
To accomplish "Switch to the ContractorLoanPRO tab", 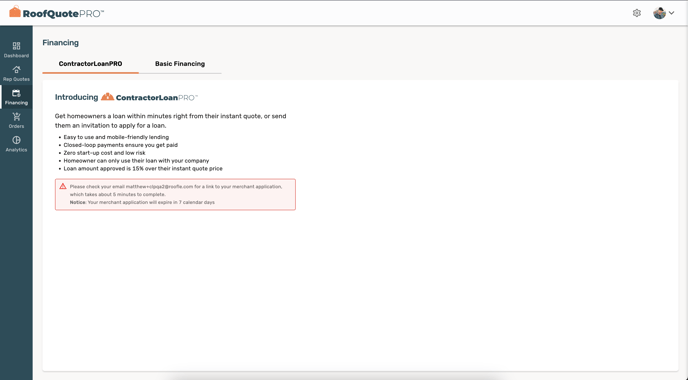I will [x=90, y=64].
